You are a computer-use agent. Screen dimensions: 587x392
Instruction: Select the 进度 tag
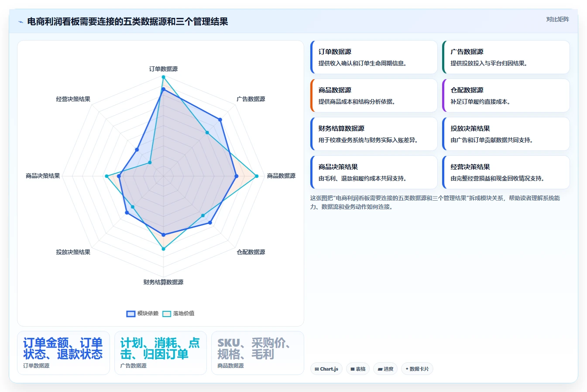point(385,369)
